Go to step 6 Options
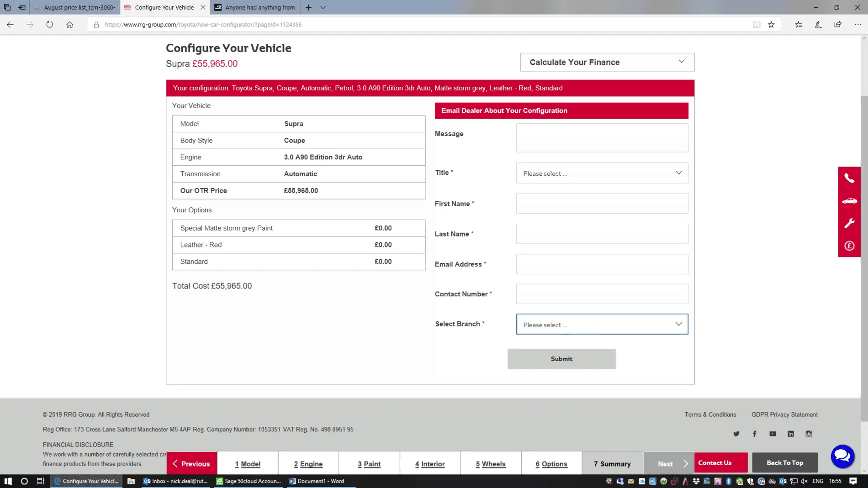Screen dimensions: 868x488 tap(551, 463)
